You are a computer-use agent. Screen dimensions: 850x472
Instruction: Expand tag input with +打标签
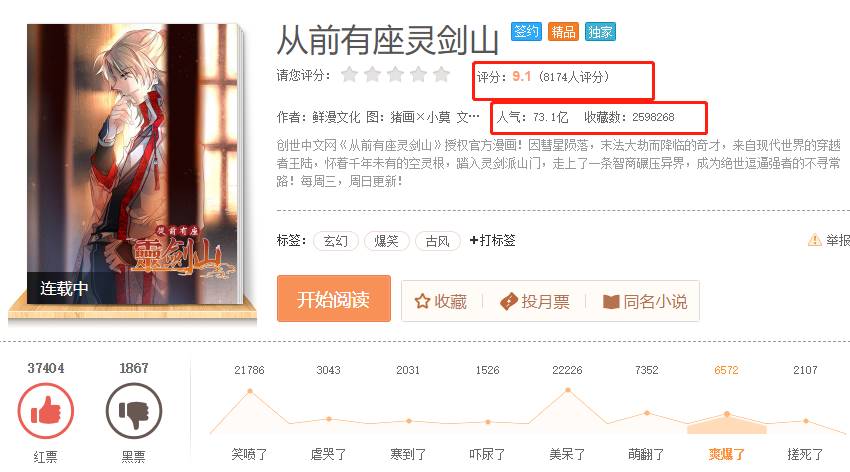pos(492,241)
